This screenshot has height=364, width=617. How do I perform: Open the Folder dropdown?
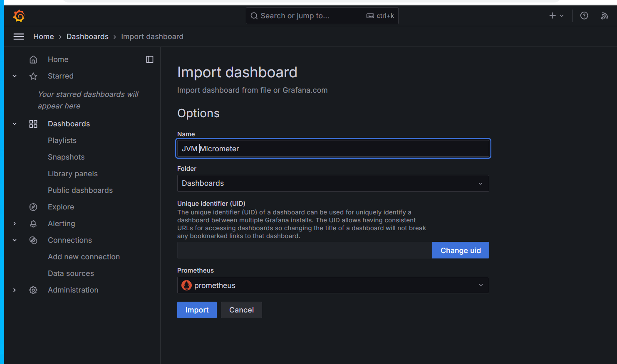pyautogui.click(x=333, y=183)
